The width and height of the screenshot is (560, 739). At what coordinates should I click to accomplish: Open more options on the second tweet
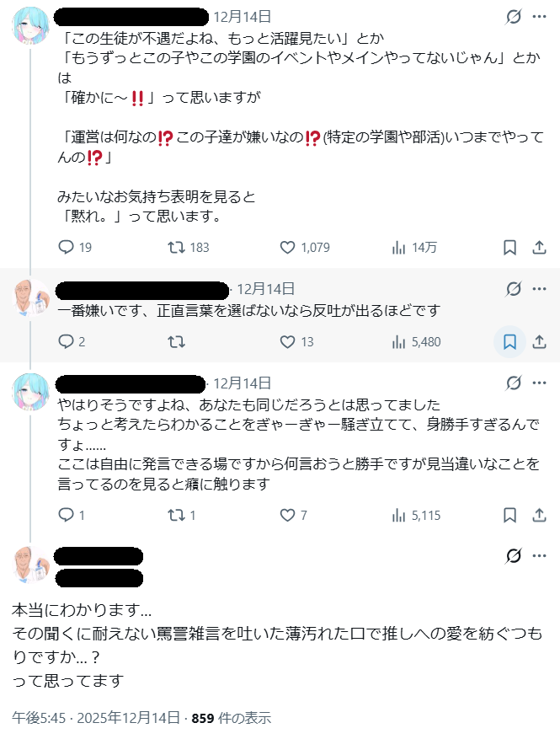click(540, 289)
